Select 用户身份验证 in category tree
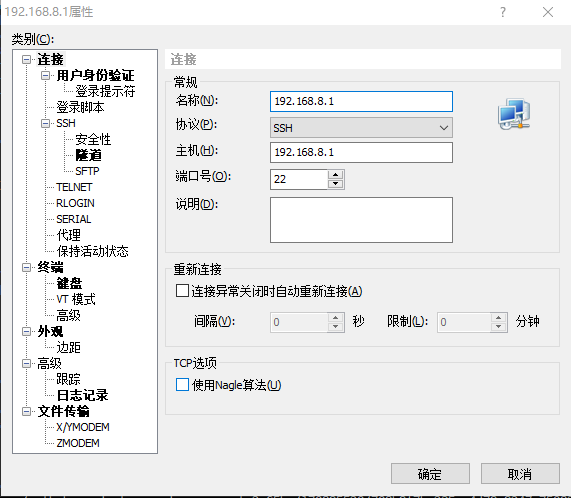The width and height of the screenshot is (571, 498). click(x=95, y=75)
